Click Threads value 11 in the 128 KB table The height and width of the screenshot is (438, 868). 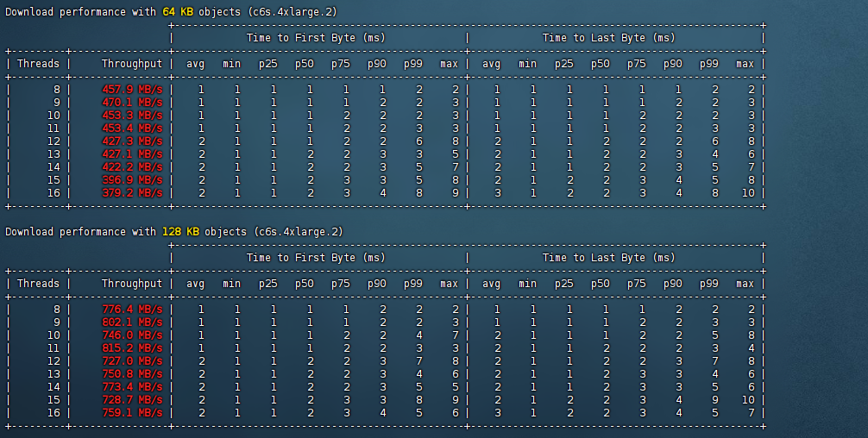(x=53, y=347)
